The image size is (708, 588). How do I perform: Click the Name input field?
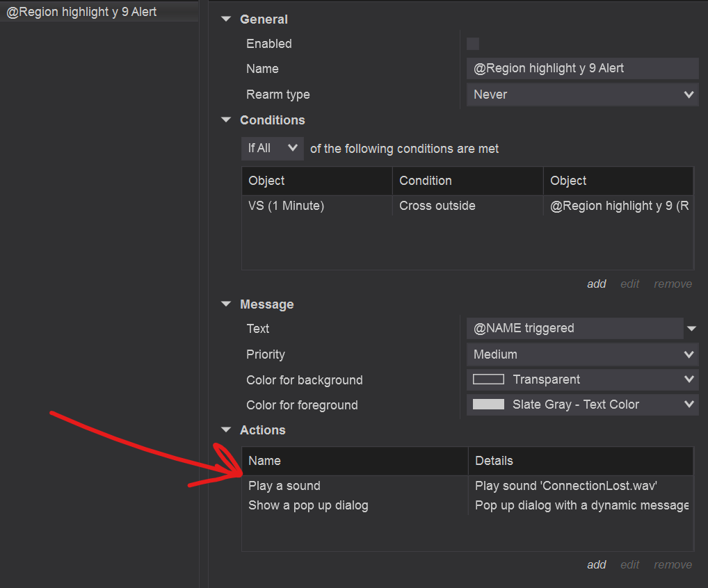pos(582,69)
